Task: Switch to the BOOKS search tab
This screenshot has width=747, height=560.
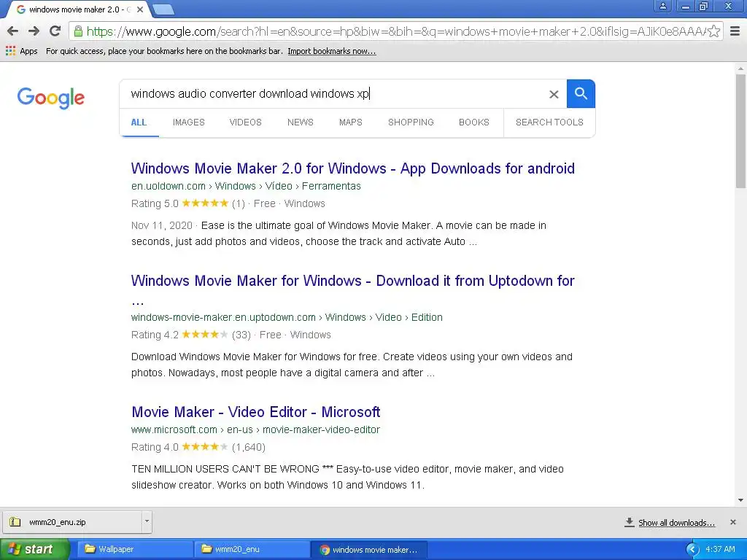Action: pos(474,122)
